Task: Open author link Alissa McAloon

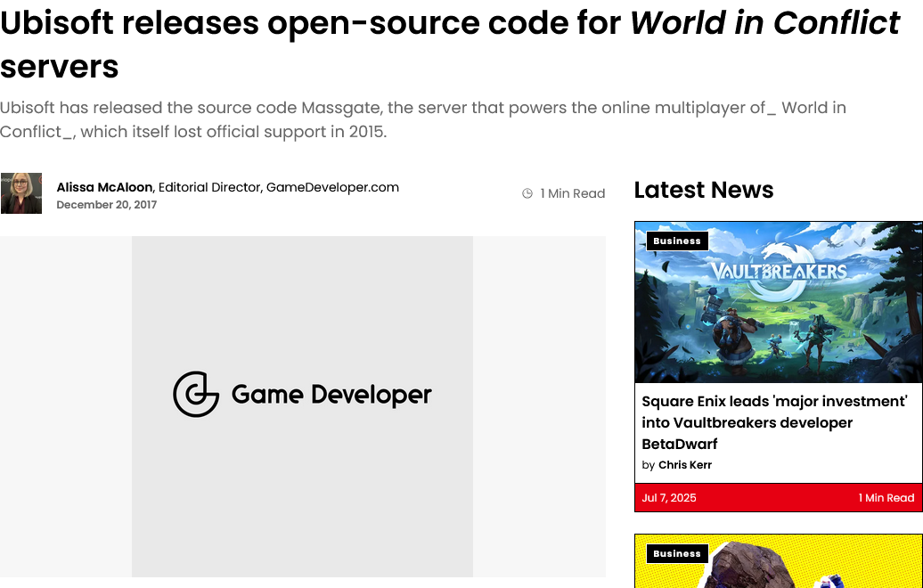Action: 104,187
